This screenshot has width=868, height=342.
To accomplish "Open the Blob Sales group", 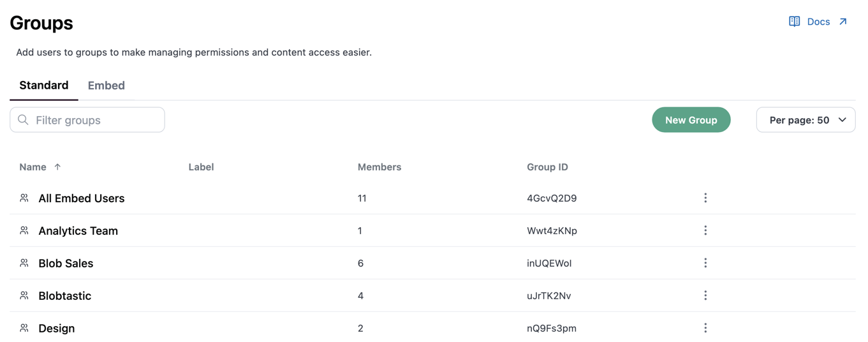I will [x=66, y=263].
